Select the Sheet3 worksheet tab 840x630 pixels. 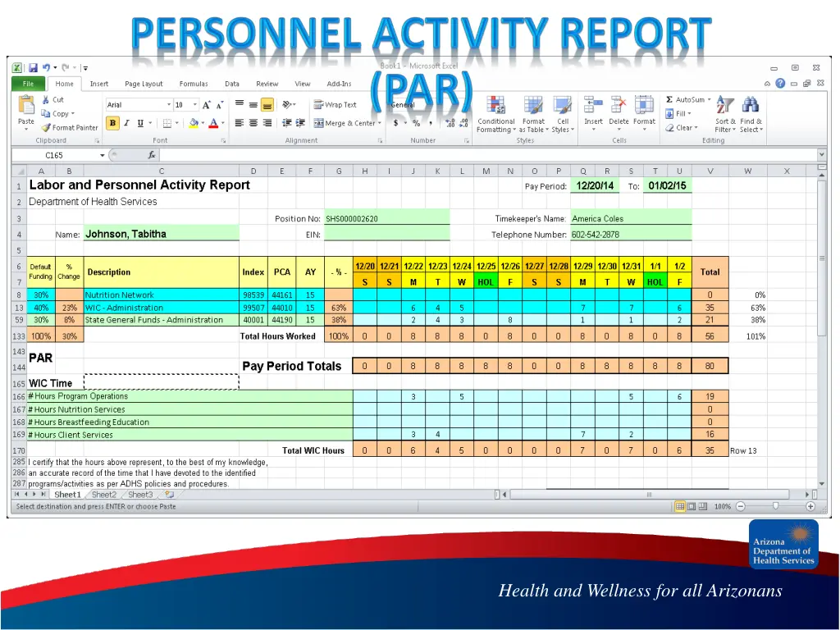(140, 495)
